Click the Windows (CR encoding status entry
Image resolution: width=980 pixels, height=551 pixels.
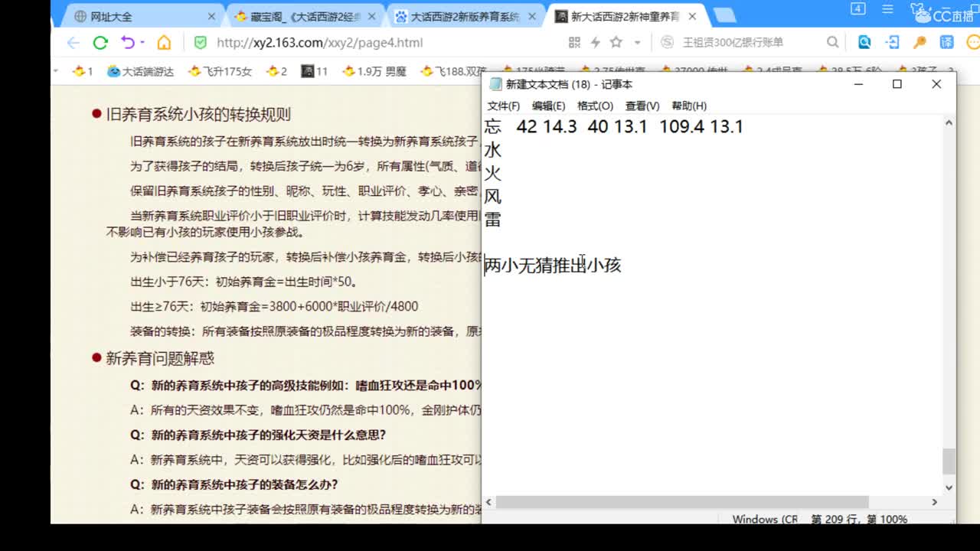(x=765, y=519)
